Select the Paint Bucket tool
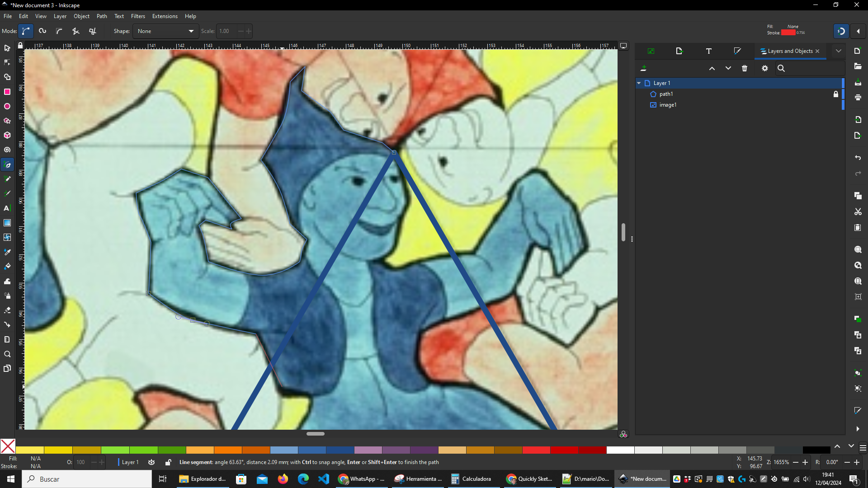Screen dimensions: 868x488 click(7, 267)
